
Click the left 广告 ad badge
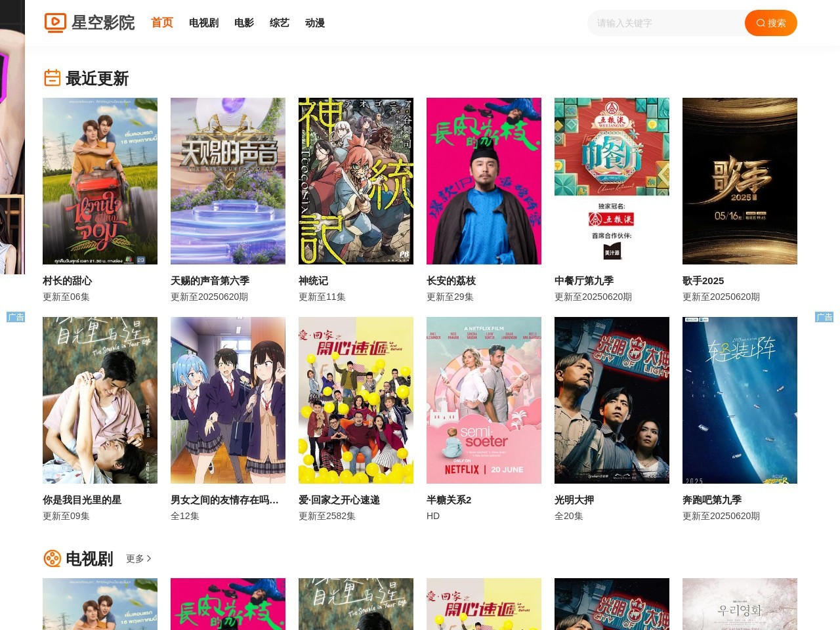click(16, 317)
